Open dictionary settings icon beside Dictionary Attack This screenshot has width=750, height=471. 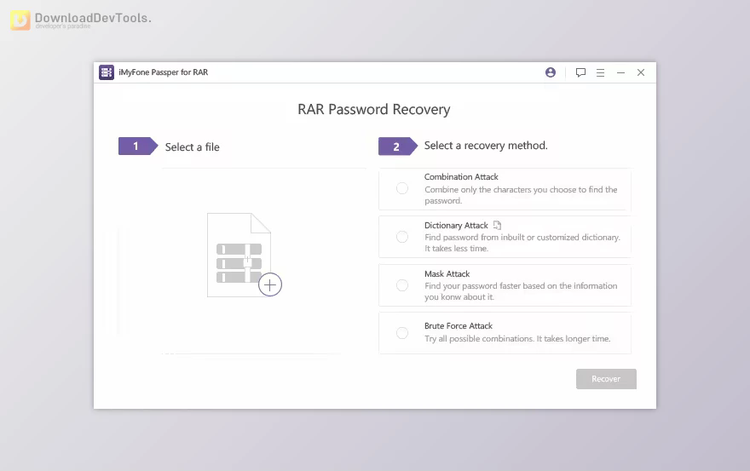(497, 225)
